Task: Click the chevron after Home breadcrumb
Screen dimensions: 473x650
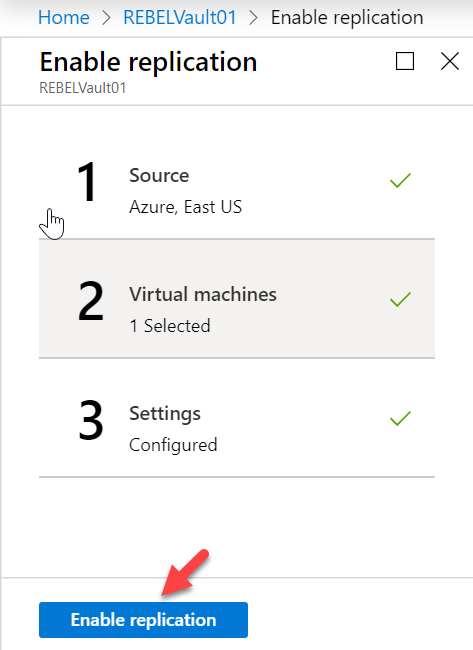Action: 107,18
